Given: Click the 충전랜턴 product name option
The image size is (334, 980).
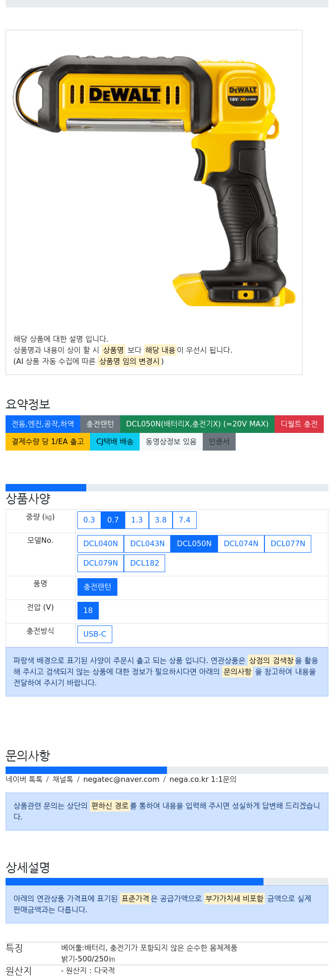Looking at the screenshot, I should 97,587.
